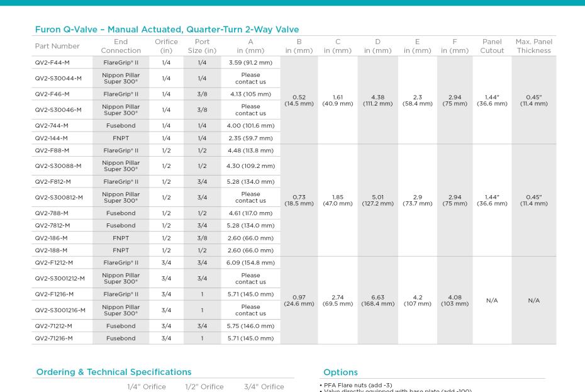Select the Part Number column header

coord(57,46)
